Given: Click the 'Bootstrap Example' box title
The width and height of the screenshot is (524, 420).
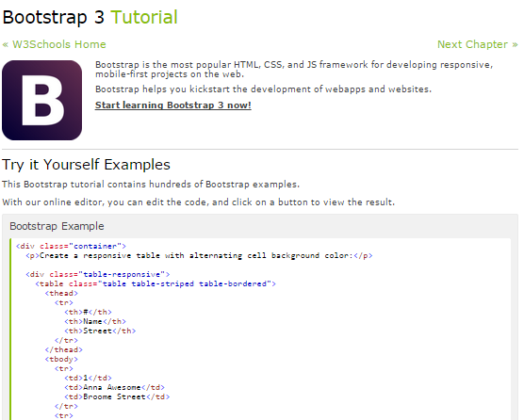Looking at the screenshot, I should click(57, 226).
